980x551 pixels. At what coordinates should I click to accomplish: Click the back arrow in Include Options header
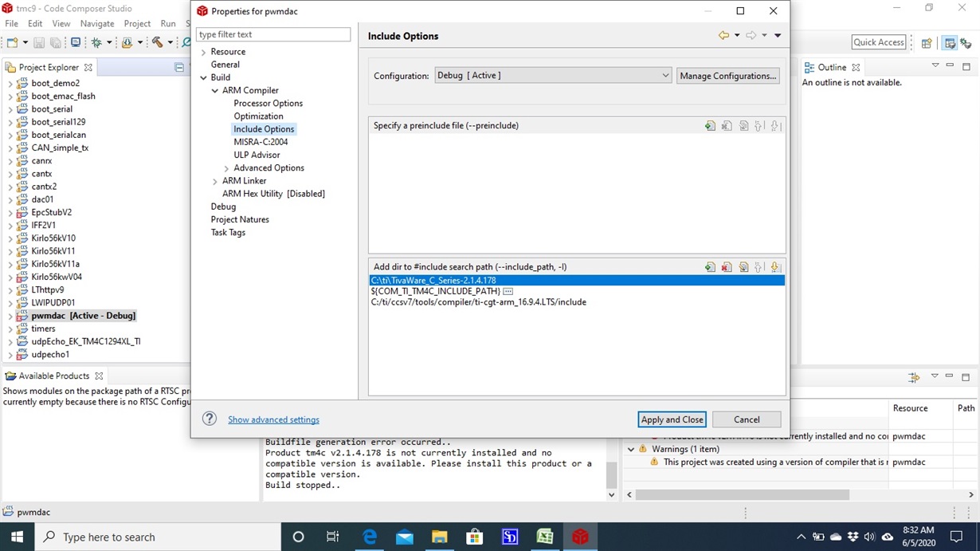(723, 35)
